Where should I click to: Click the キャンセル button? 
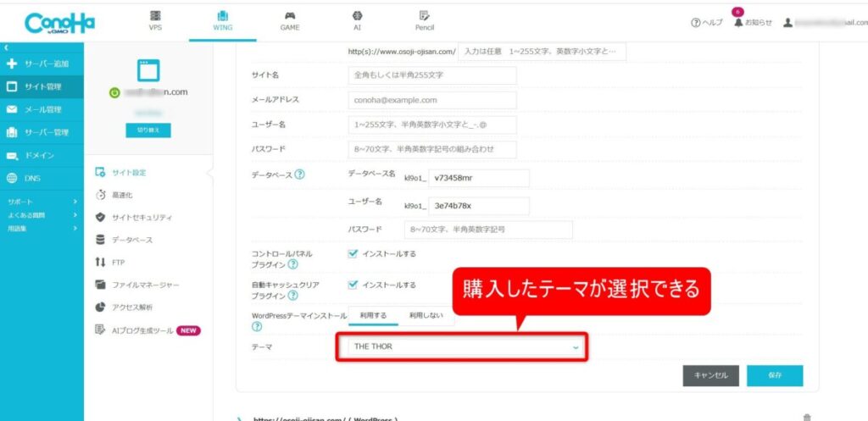tap(710, 375)
